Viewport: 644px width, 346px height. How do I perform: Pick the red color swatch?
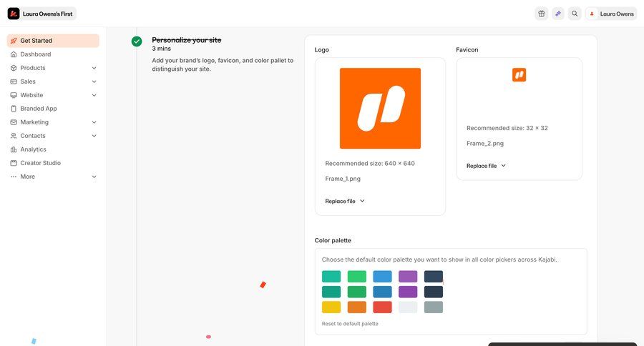pyautogui.click(x=382, y=307)
